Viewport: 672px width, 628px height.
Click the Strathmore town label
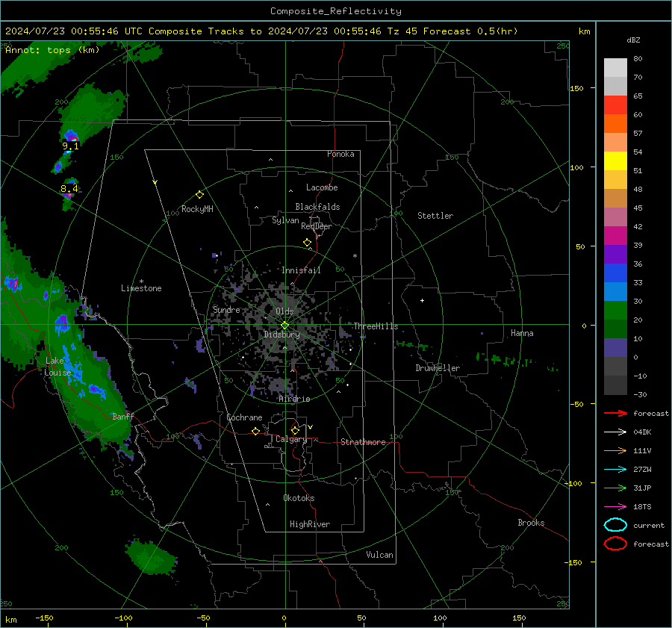pos(363,442)
